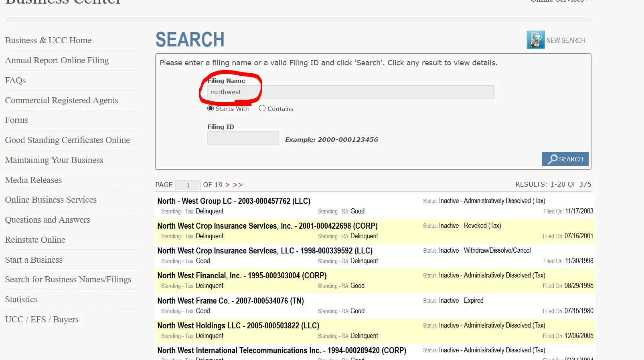Open the FAQs sidebar link
This screenshot has width=644, height=360.
[x=15, y=80]
